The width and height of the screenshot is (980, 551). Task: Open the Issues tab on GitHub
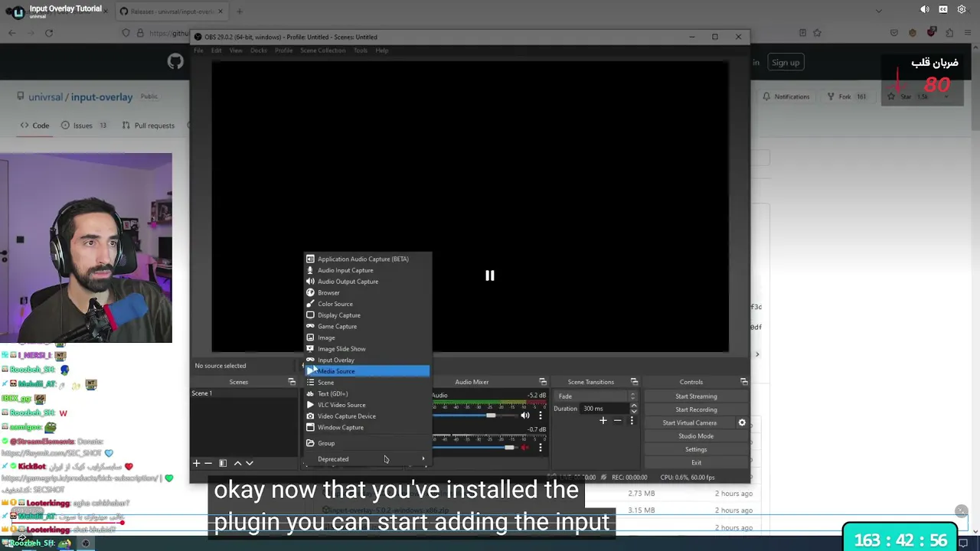pyautogui.click(x=84, y=126)
